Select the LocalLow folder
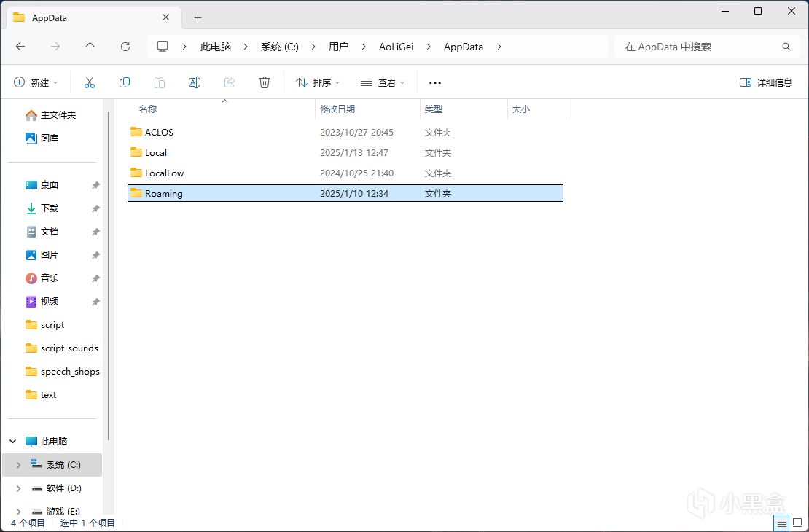The width and height of the screenshot is (809, 532). pyautogui.click(x=345, y=173)
